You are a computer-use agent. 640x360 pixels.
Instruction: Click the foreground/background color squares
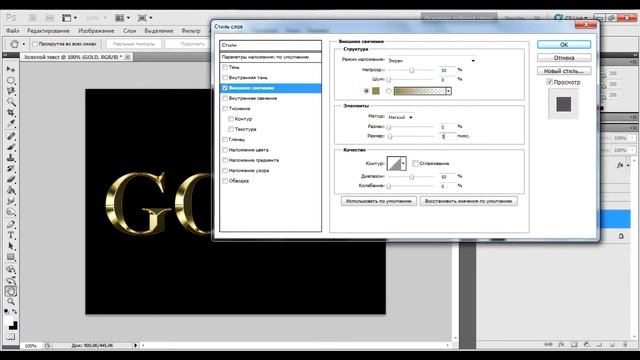coord(11,323)
